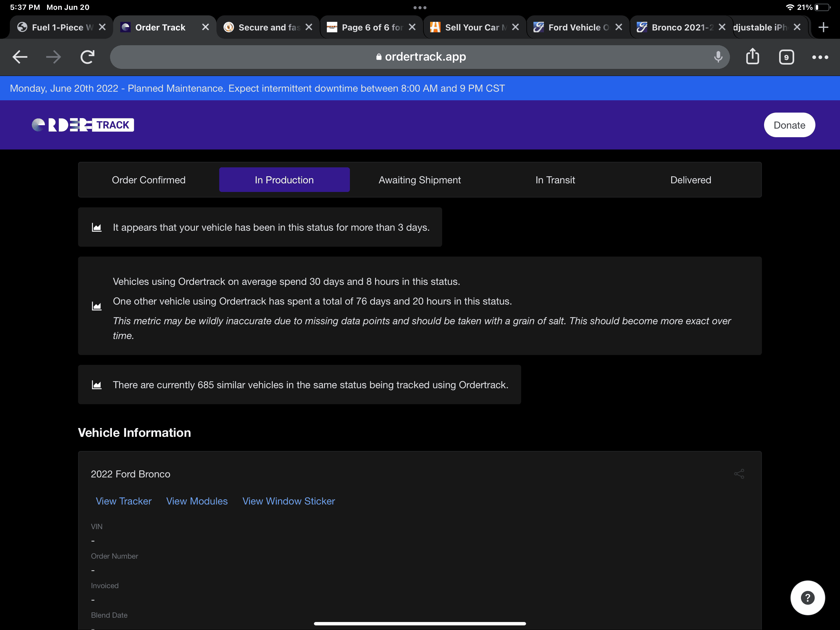Viewport: 840px width, 630px height.
Task: Close the Sell Your Car tab
Action: click(515, 27)
